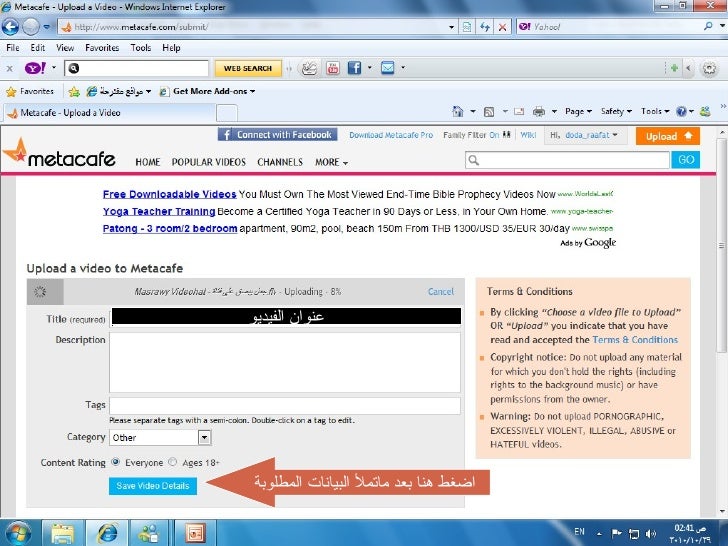The image size is (728, 546).
Task: Select Ages 18+ content rating
Action: 173,462
